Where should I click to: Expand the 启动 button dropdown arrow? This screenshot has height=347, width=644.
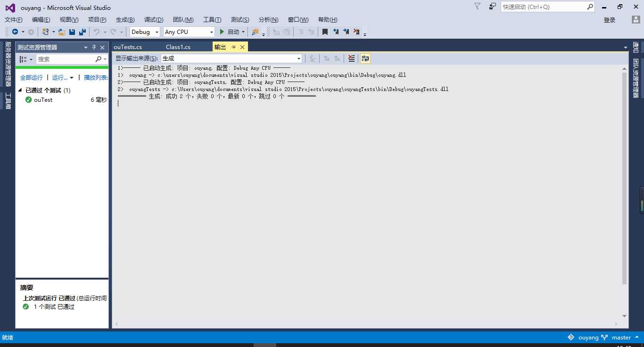243,32
